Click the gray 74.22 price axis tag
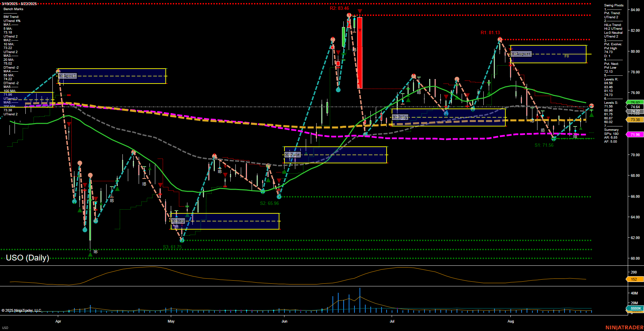The width and height of the screenshot is (644, 331). tap(635, 111)
